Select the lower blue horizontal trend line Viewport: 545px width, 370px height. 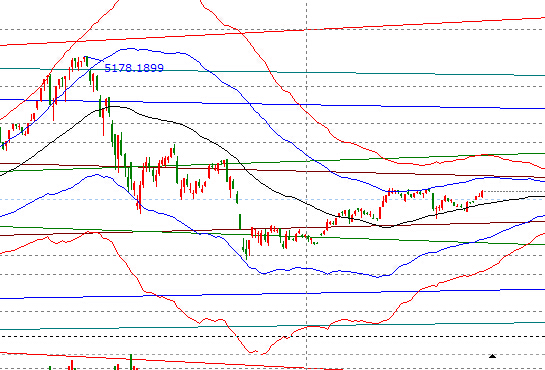(272, 294)
